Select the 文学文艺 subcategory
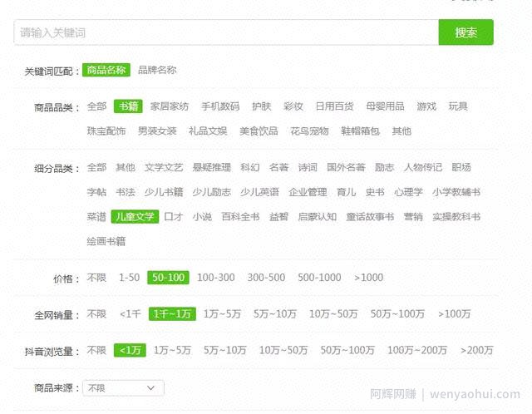Screen dimensions: 532x414 point(164,167)
